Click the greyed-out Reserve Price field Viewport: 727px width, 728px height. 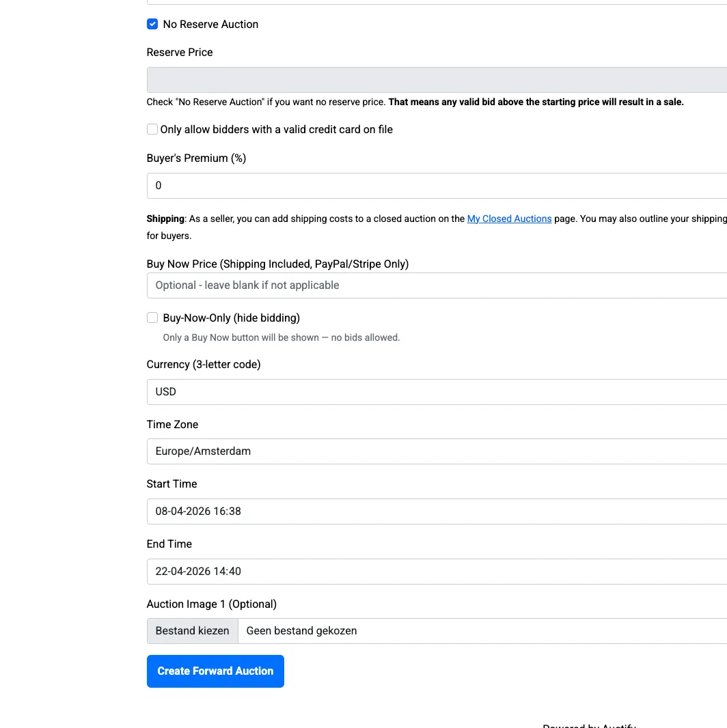coord(436,80)
